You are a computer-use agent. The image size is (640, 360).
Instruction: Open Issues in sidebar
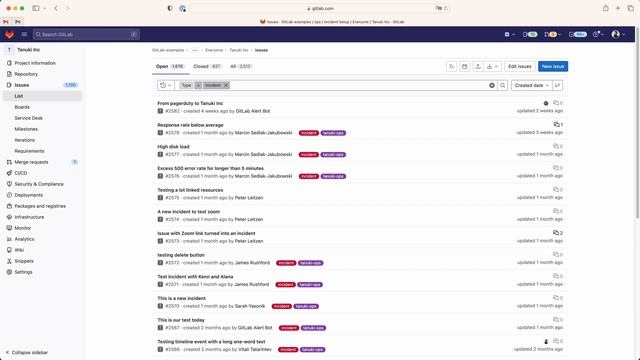(x=42, y=85)
